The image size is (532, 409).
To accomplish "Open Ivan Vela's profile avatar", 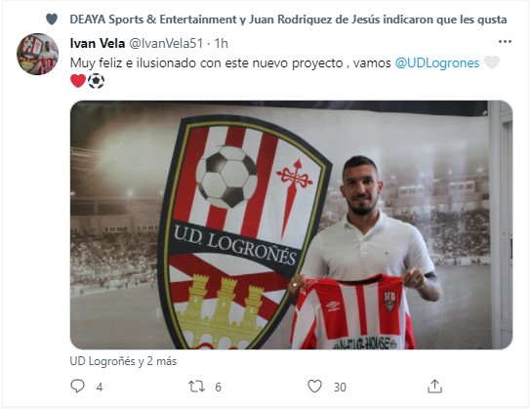I will (37, 54).
